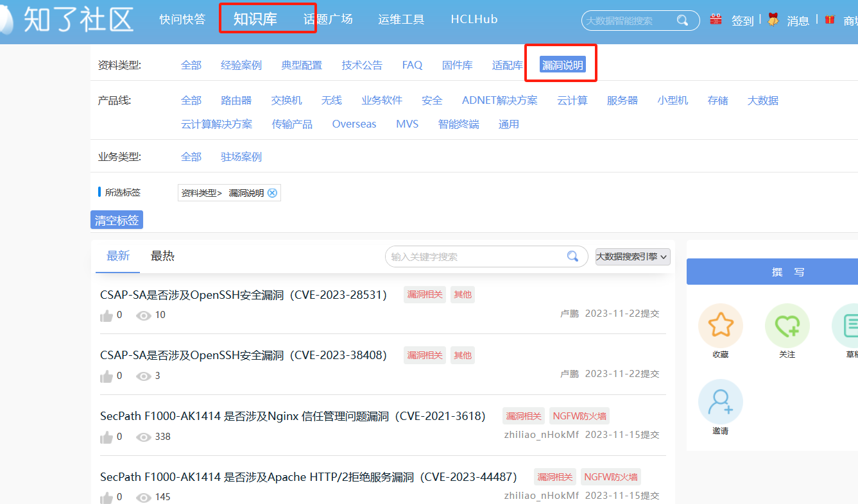
Task: Like the CVE-2023-28531 article with thumbs-up
Action: (107, 315)
